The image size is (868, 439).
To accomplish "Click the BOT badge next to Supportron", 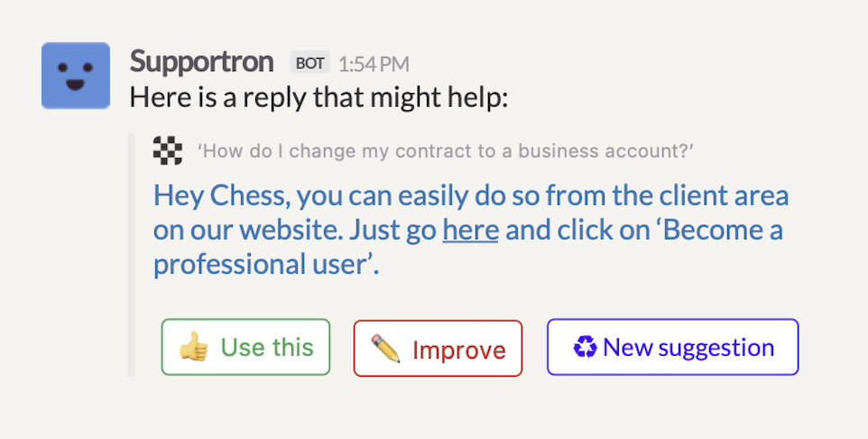I will click(x=309, y=63).
